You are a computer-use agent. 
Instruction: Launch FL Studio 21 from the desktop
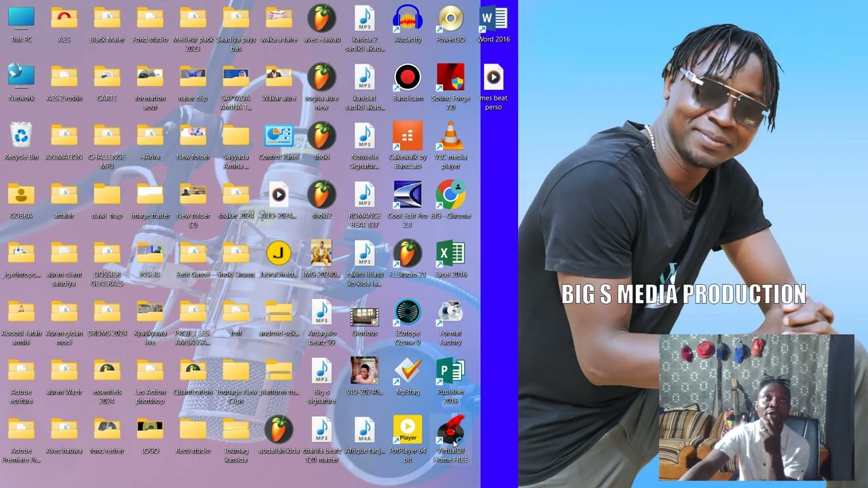tap(408, 253)
